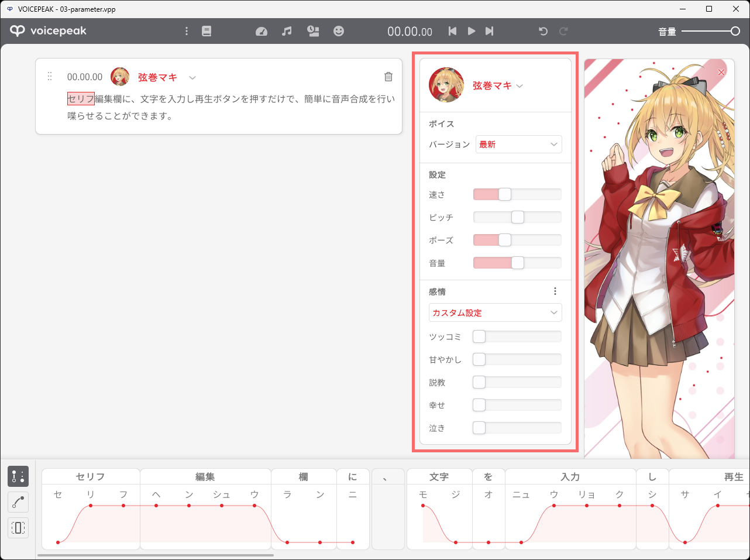
Task: Adjust the 速さ speed slider
Action: pyautogui.click(x=517, y=194)
